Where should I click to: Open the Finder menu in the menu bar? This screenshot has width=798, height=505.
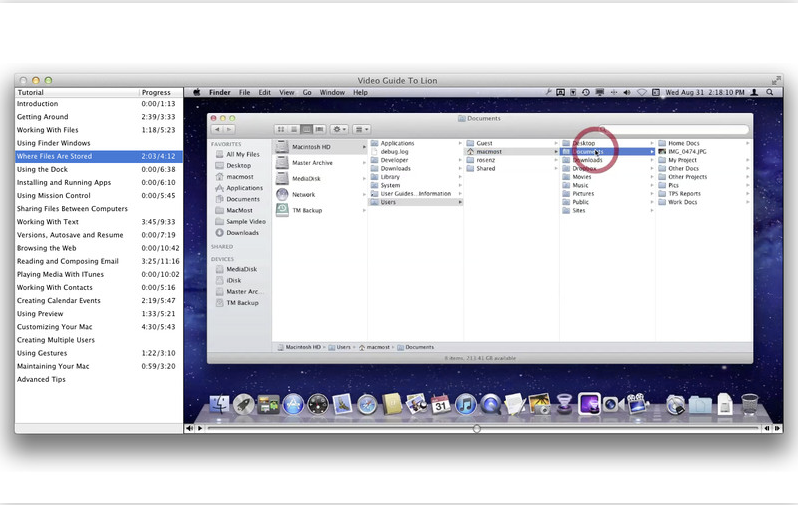(x=220, y=92)
